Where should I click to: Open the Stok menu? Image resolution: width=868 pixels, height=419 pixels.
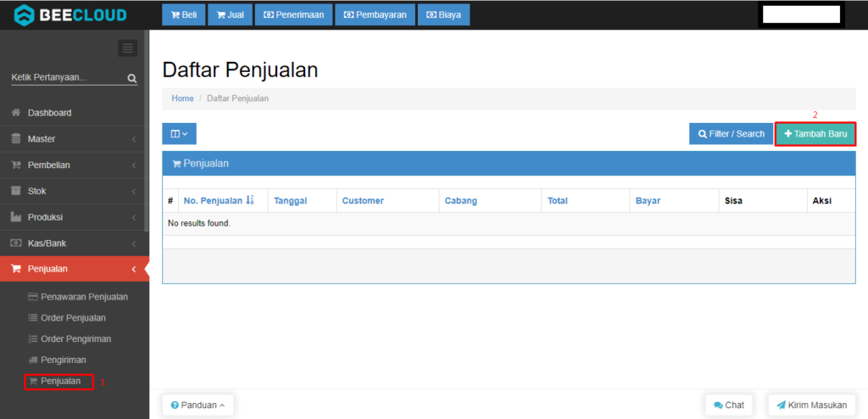tap(75, 191)
